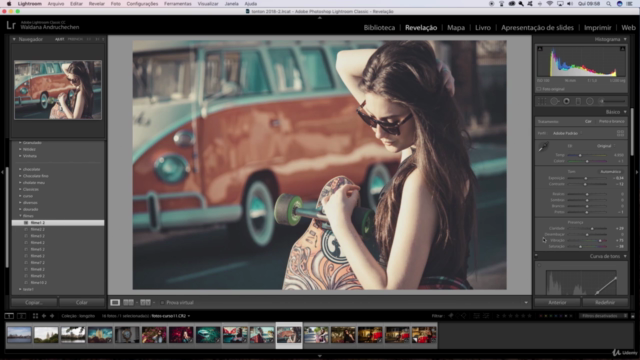
Task: Open main window display button 1
Action: (x=9, y=316)
